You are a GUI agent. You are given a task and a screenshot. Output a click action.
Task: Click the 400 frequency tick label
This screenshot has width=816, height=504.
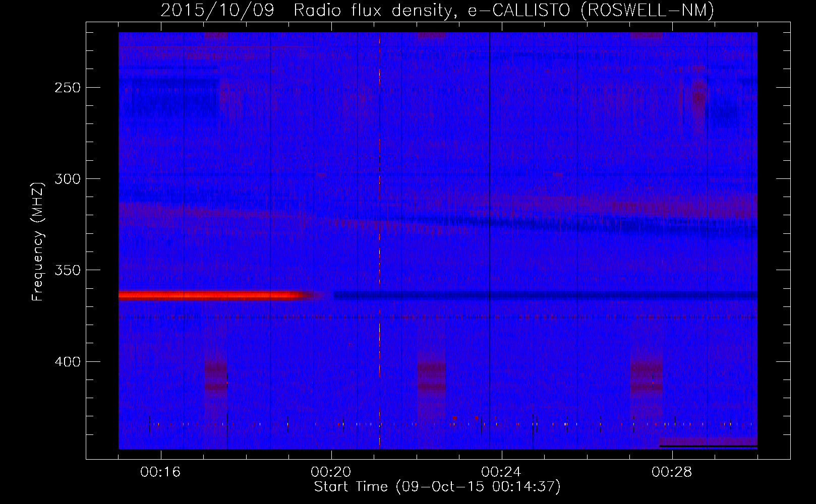coord(68,362)
